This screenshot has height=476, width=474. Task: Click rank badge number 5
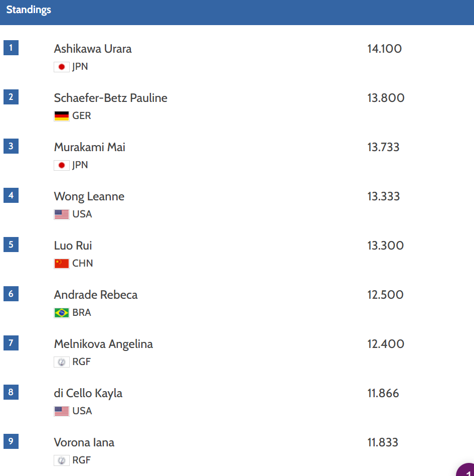tap(11, 245)
